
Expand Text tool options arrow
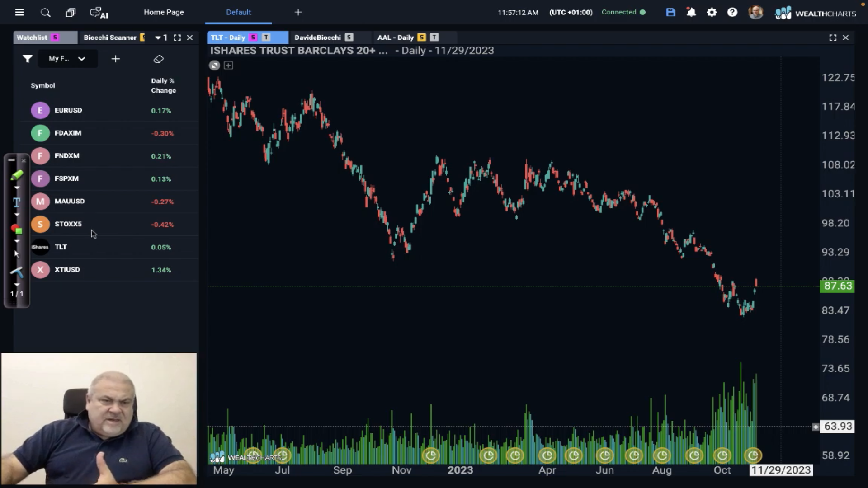17,215
